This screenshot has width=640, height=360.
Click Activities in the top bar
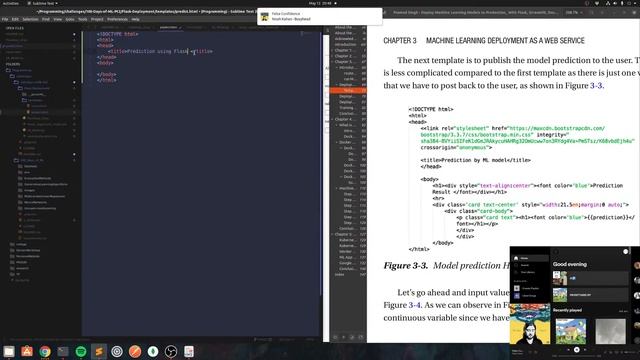(10, 3)
